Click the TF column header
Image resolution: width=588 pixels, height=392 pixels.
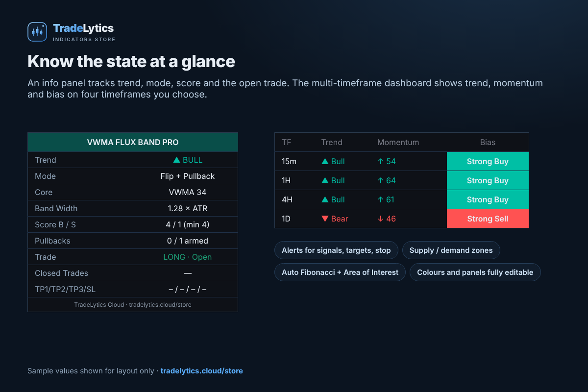(x=287, y=142)
